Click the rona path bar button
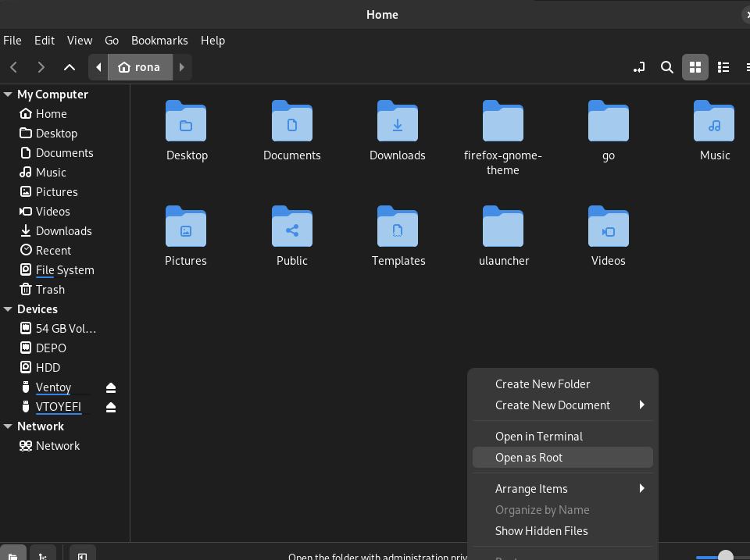The width and height of the screenshot is (750, 560). coord(140,67)
